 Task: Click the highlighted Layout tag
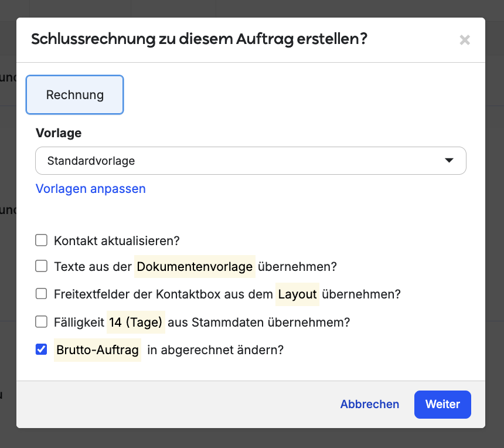coord(297,294)
